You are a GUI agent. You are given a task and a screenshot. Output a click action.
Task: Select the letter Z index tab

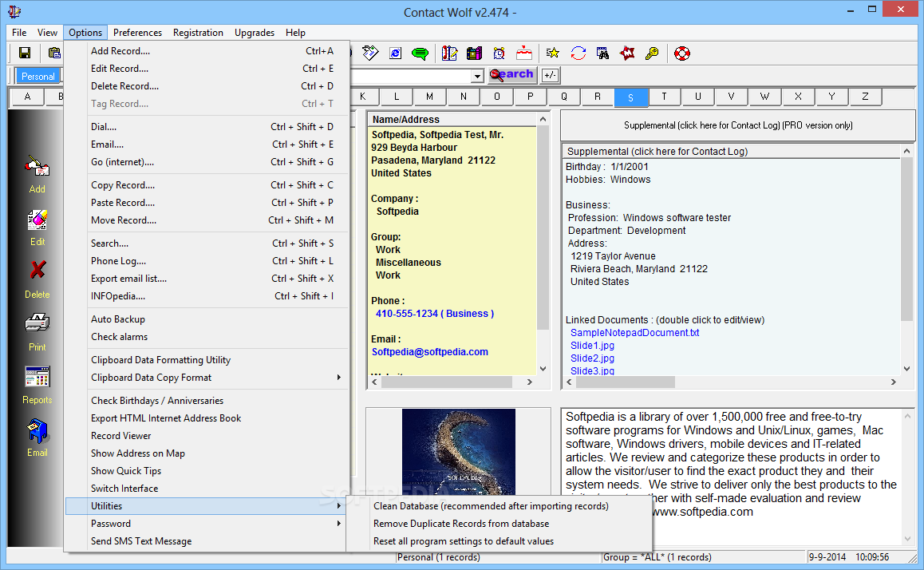click(x=865, y=97)
